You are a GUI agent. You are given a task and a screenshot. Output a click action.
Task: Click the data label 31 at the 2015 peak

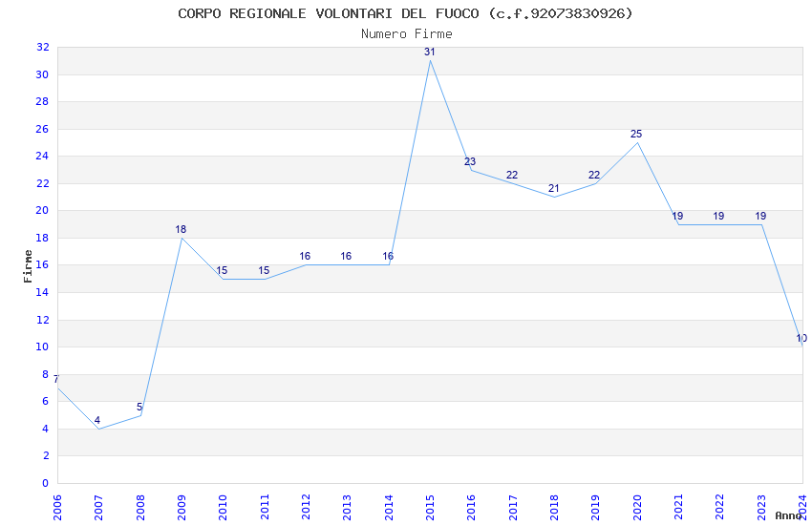point(429,52)
